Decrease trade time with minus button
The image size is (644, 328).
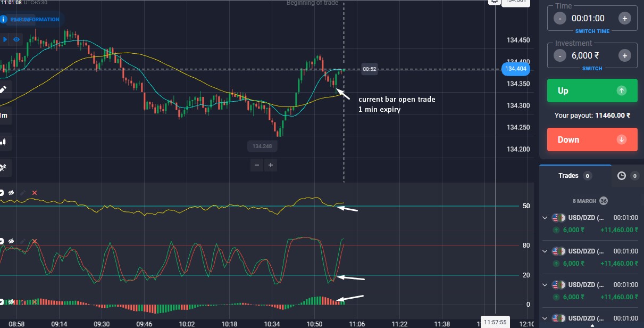560,18
